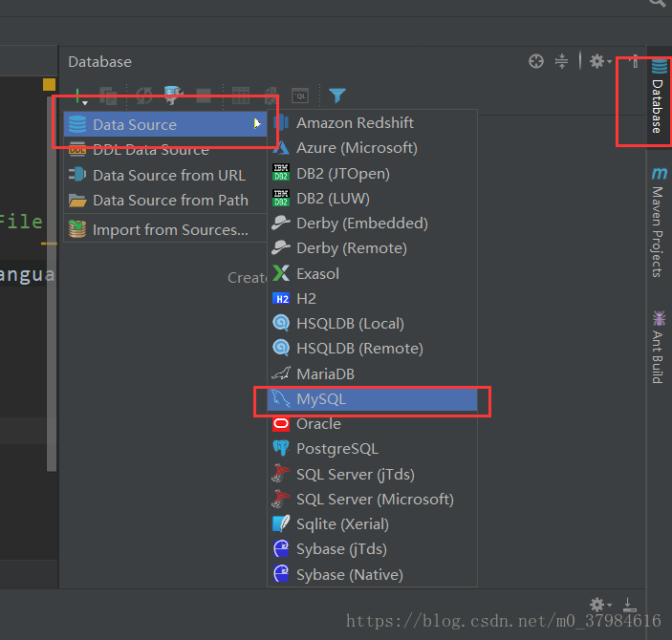Expand the Data Source submenu arrow
672x640 pixels.
coord(257,124)
